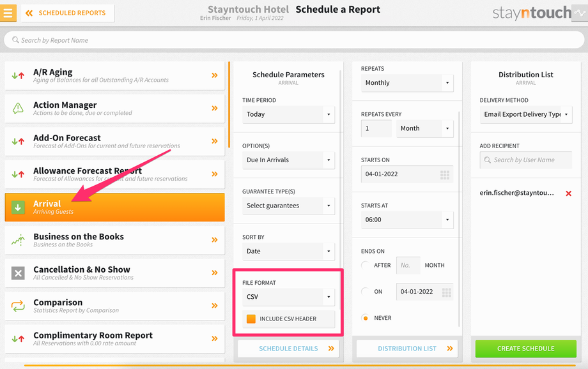
Task: Click the activity pulse icon by logo
Action: [x=580, y=13]
